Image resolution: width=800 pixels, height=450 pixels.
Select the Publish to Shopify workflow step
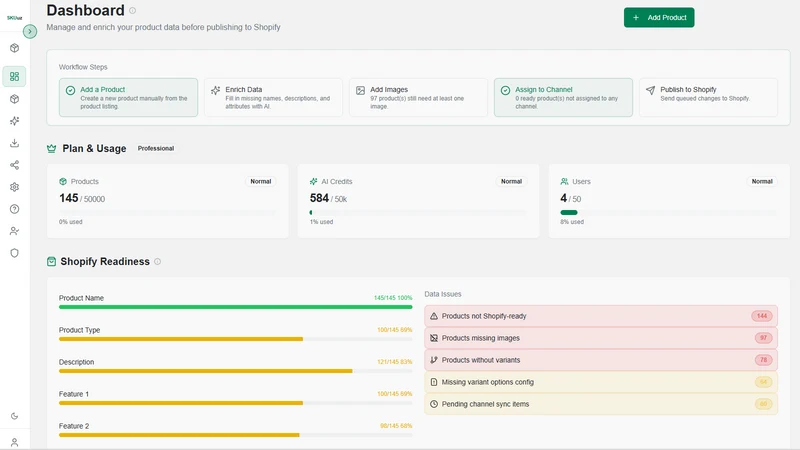point(708,97)
